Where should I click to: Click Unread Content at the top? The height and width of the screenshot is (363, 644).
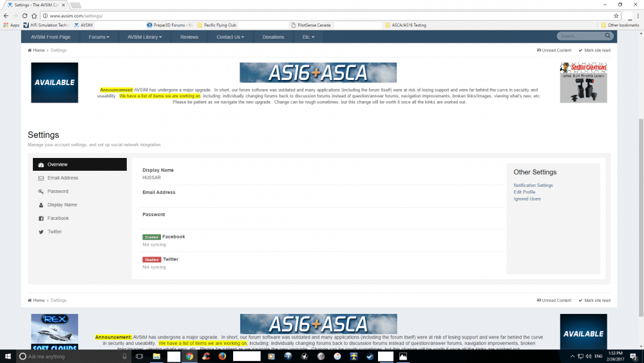click(x=554, y=50)
